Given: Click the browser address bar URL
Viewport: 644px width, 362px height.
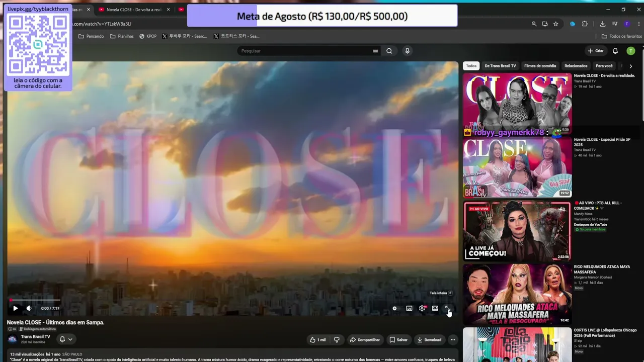Looking at the screenshot, I should coord(102,24).
